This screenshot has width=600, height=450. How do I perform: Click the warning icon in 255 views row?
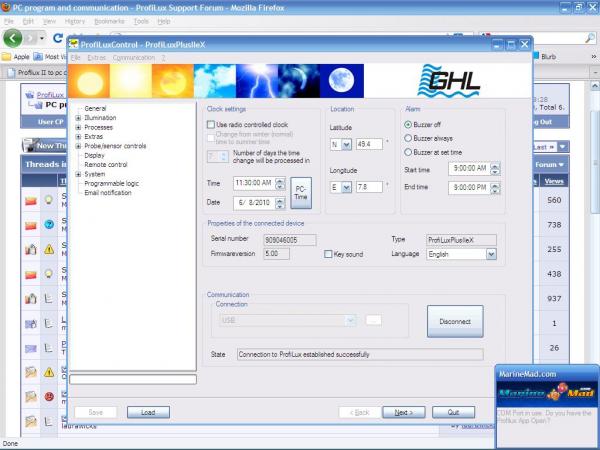[x=49, y=249]
